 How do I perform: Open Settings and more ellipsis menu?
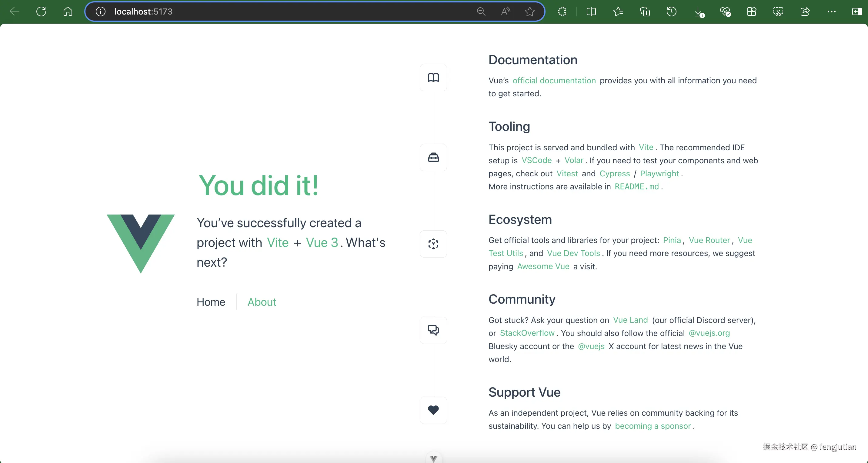click(831, 12)
